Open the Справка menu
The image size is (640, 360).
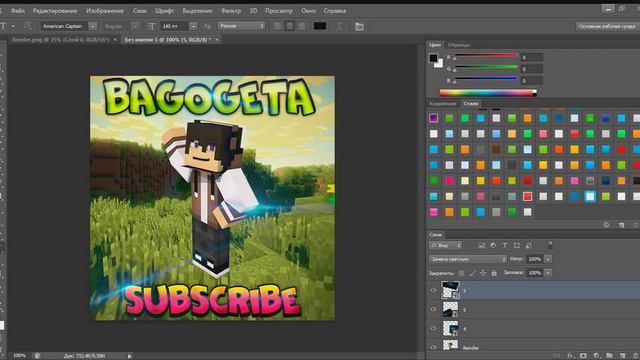point(335,11)
